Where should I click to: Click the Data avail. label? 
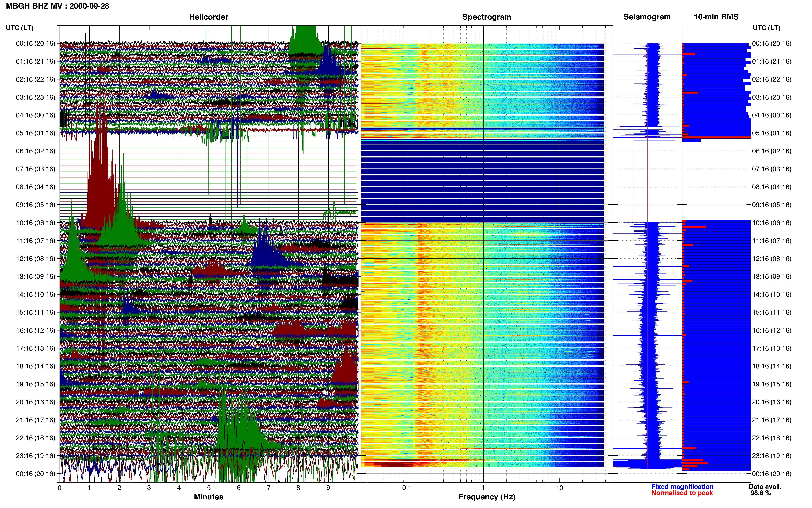(x=765, y=486)
